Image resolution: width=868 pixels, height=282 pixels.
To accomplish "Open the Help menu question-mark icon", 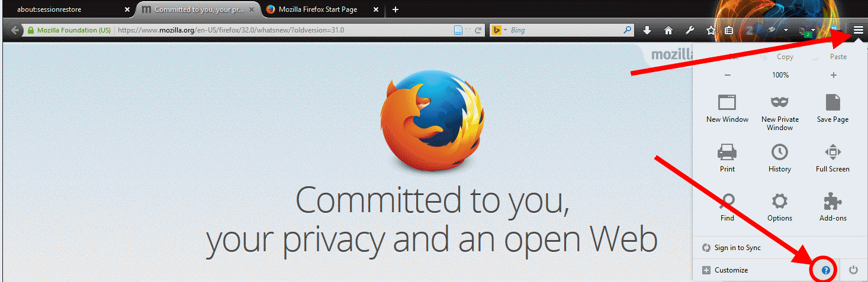I will (826, 270).
